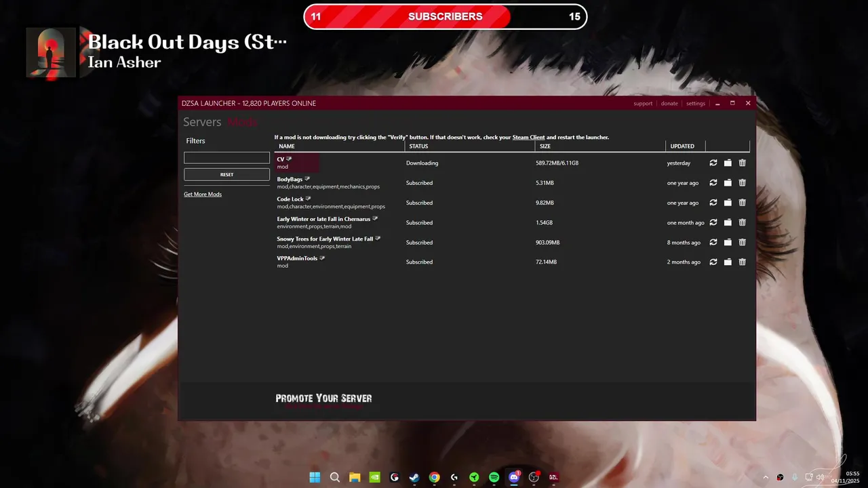Focus the mod Filters text field
Screen dimensions: 868x488
[x=226, y=158]
